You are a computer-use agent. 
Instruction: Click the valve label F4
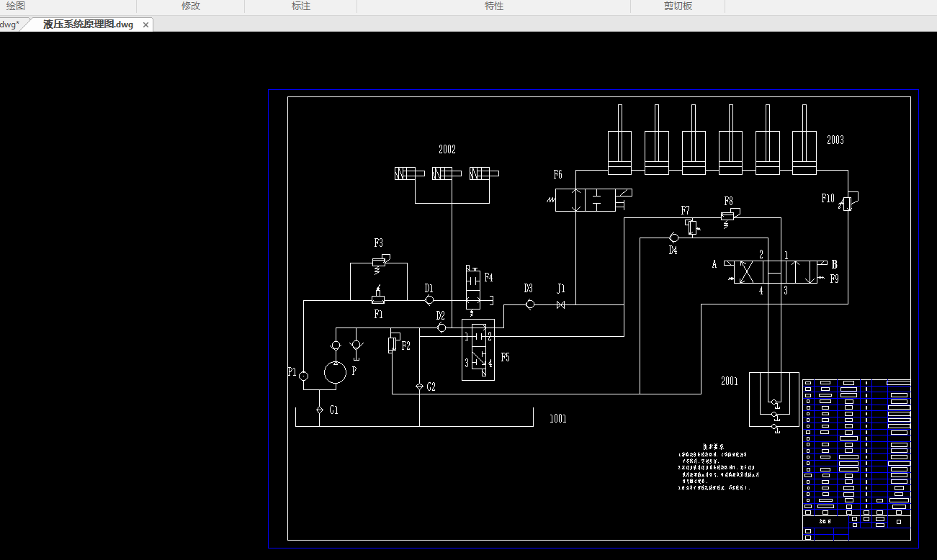pyautogui.click(x=488, y=277)
